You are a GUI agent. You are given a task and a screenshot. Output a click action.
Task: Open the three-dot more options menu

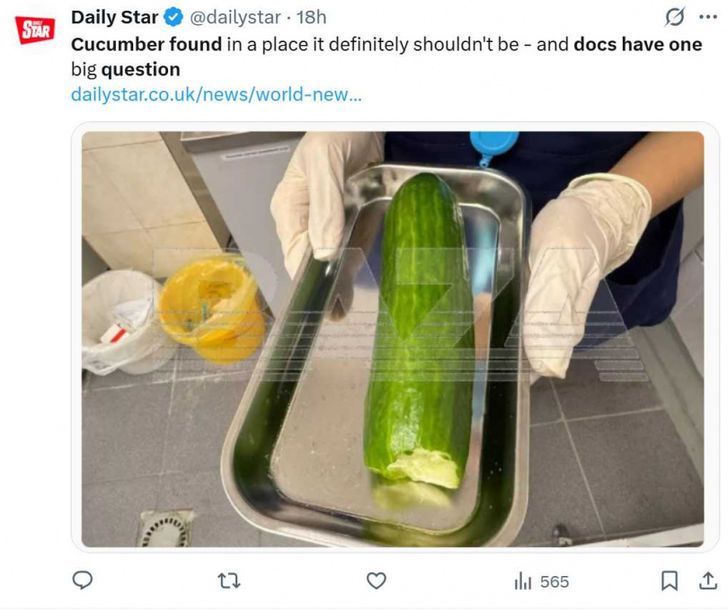click(708, 18)
